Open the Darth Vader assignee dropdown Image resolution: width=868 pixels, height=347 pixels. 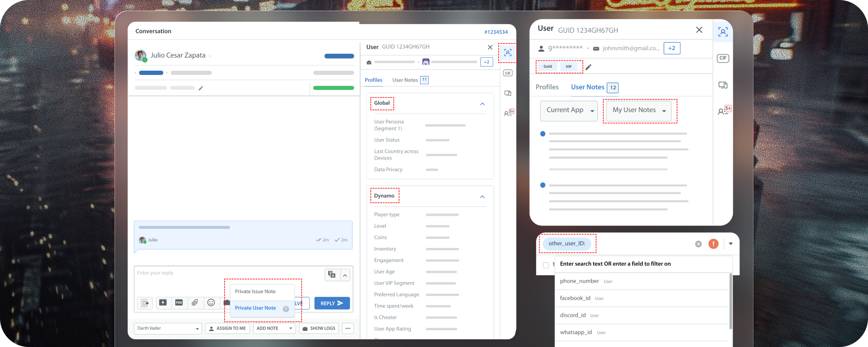167,329
